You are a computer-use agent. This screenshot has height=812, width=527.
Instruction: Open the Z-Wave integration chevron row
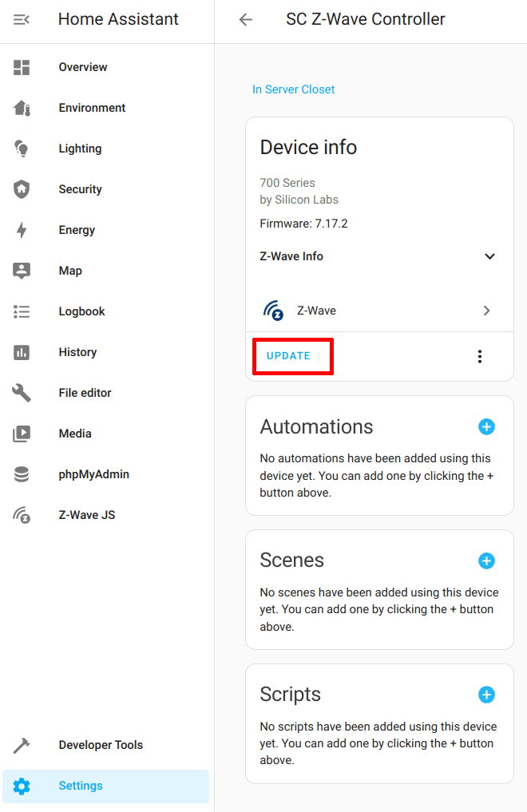point(379,311)
